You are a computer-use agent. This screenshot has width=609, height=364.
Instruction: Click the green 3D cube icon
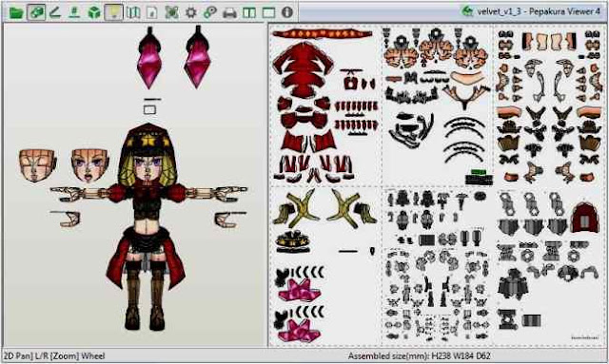pos(94,12)
